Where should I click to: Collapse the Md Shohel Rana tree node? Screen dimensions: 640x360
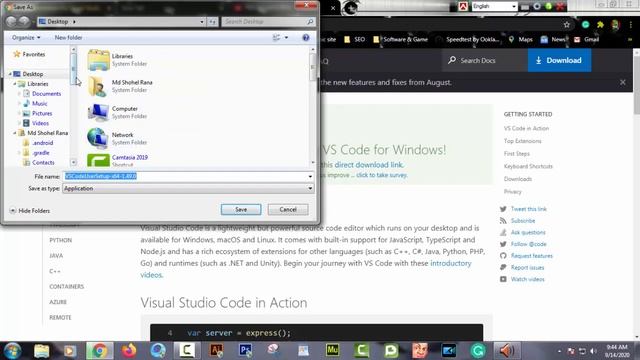15,133
